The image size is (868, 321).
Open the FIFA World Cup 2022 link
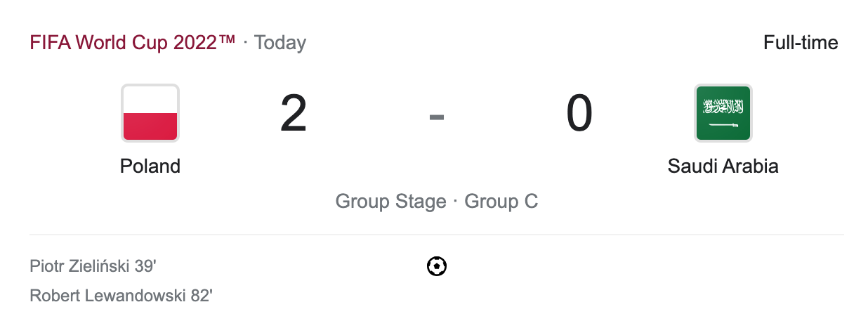pyautogui.click(x=132, y=43)
